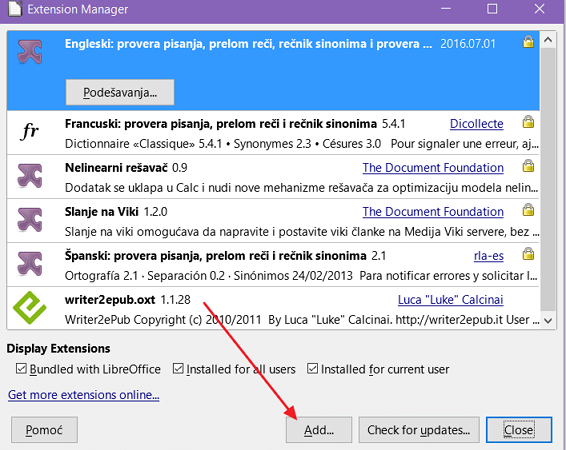Image resolution: width=566 pixels, height=450 pixels.
Task: Click the Slanje na Viki puzzle icon
Action: click(30, 220)
